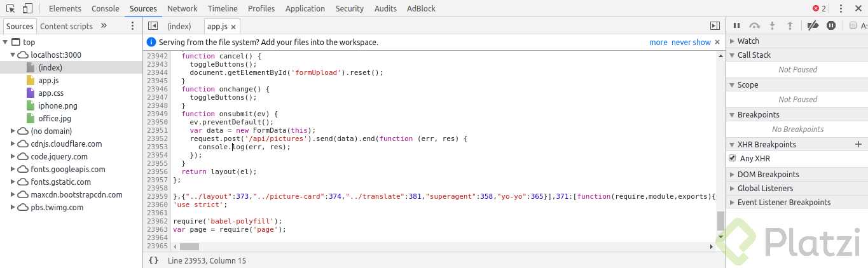868x268 pixels.
Task: Pause script execution
Action: [736, 26]
